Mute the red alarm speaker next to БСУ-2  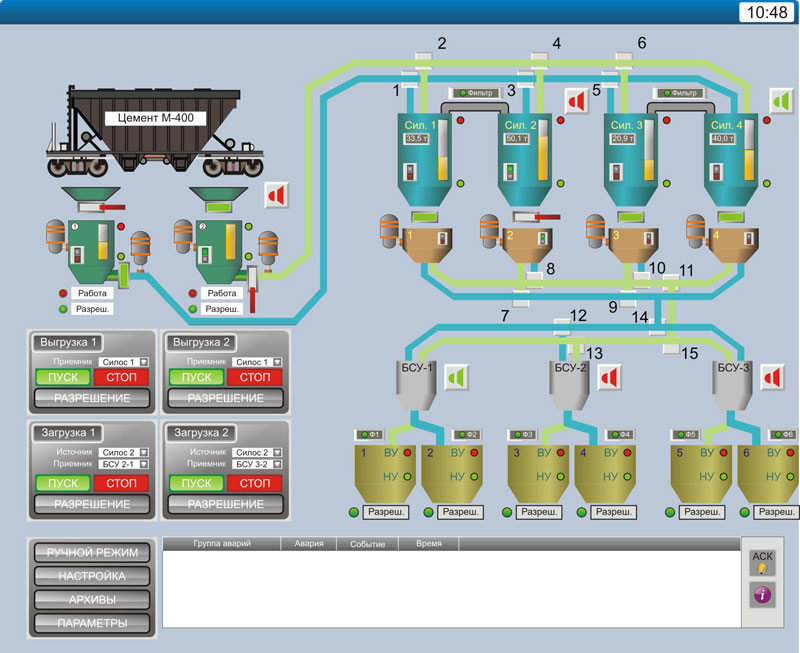610,377
